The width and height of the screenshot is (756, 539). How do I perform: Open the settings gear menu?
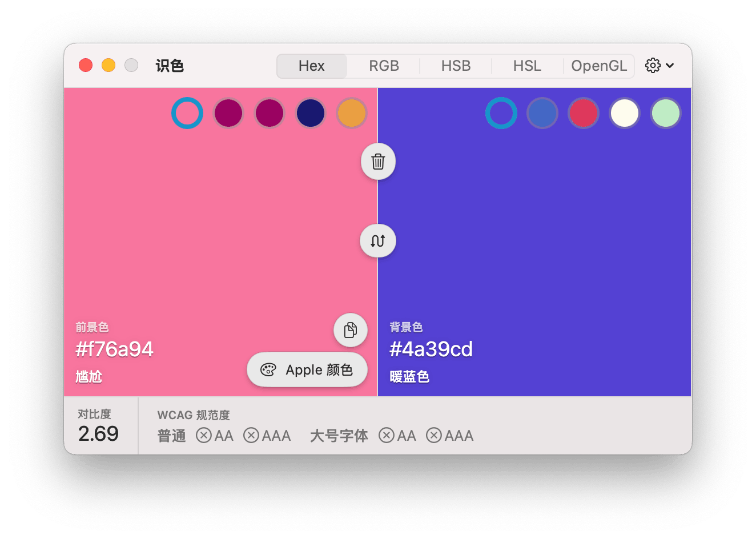659,66
